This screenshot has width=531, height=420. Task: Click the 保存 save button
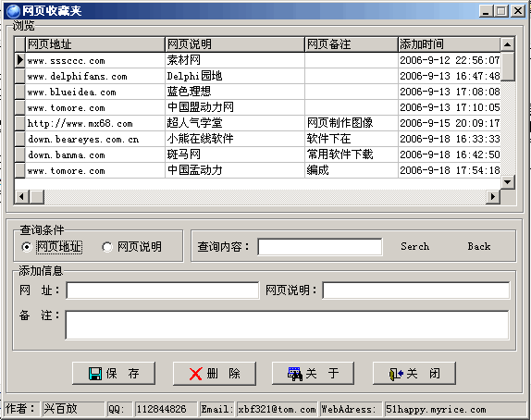point(114,374)
